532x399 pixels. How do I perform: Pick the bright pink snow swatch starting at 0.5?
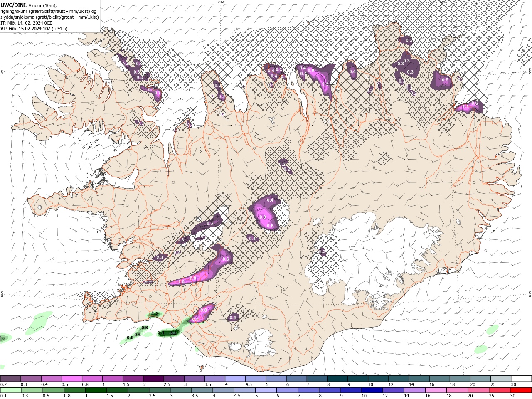point(72,379)
